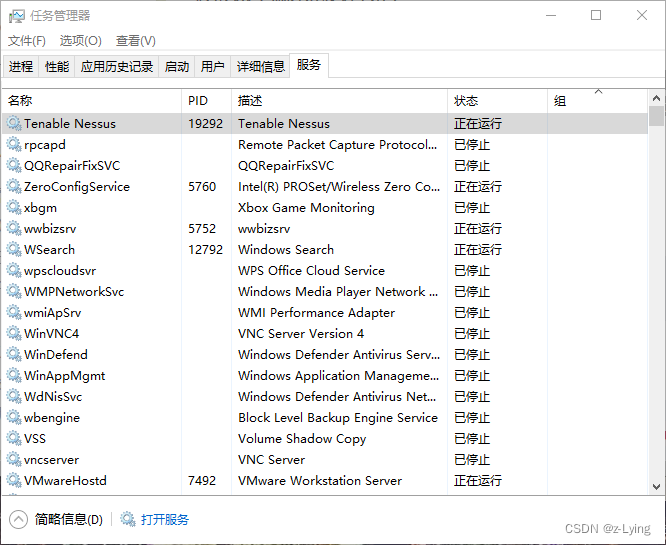This screenshot has width=666, height=545.
Task: Click Windows Defender Antivirus Net... description
Action: coord(337,397)
